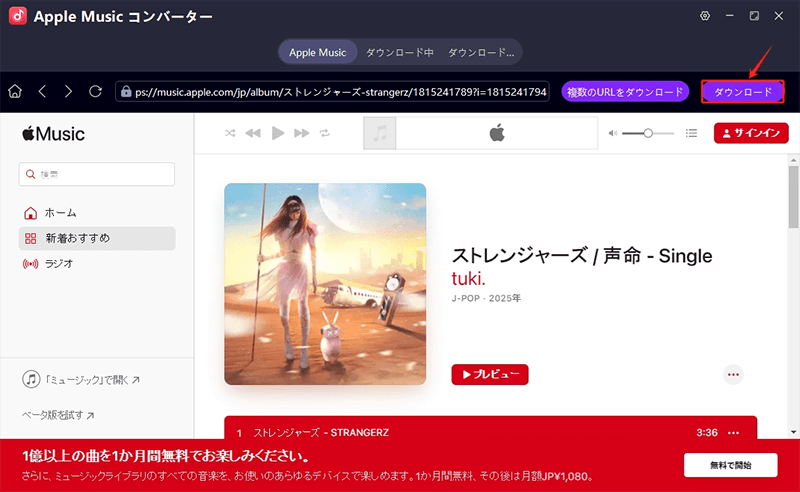Viewport: 800px width, 492px height.
Task: Adjust the volume slider
Action: [648, 133]
